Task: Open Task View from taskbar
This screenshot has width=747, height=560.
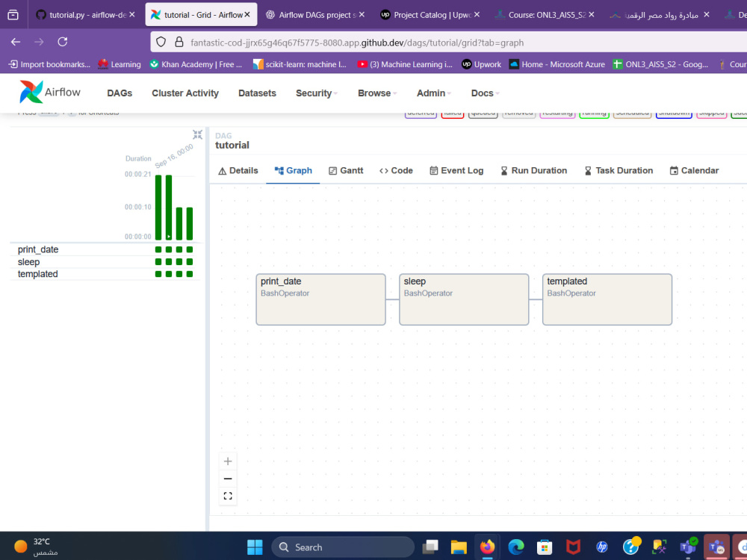Action: 430,547
